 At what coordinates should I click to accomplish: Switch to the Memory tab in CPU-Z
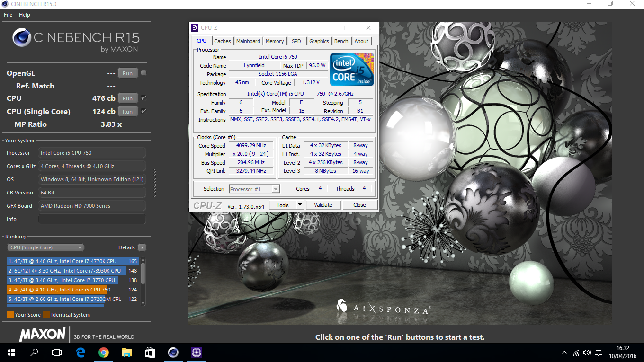[275, 41]
